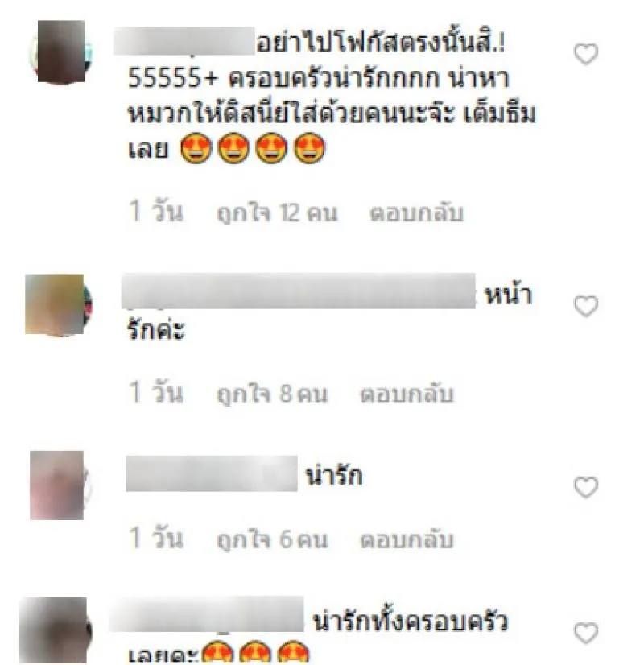Image resolution: width=644 pixels, height=665 pixels.
Task: Like the short น่ารัก comment with 6 likes
Action: click(x=586, y=487)
